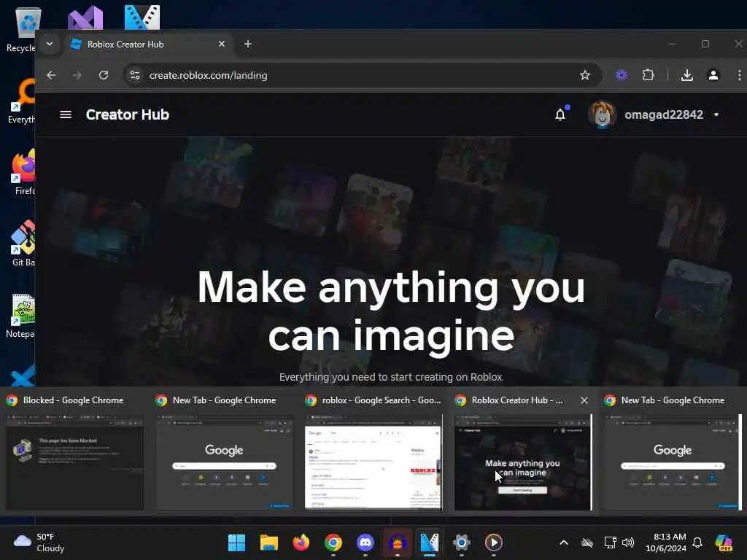747x560 pixels.
Task: Bookmark this page with the star icon
Action: [585, 75]
